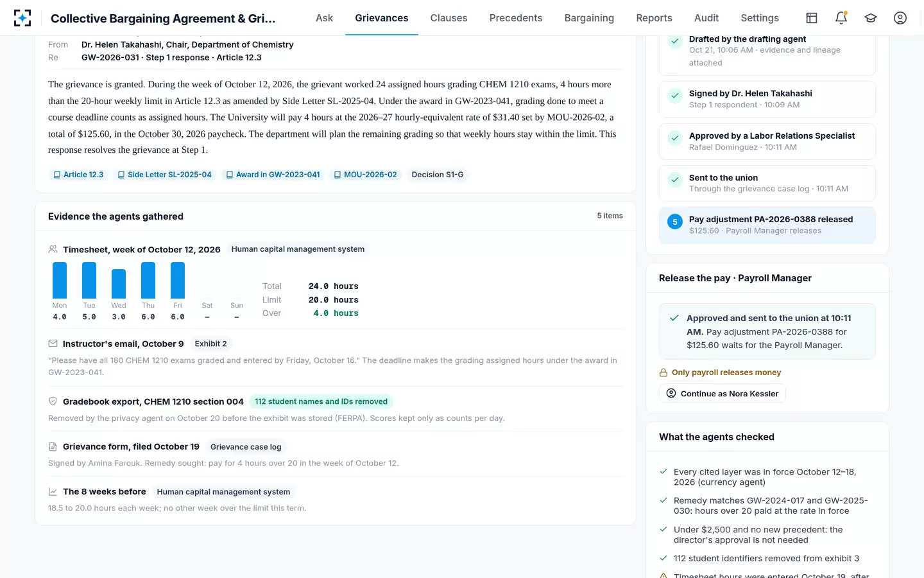The height and width of the screenshot is (578, 924).
Task: Click the check icon on Sent to the union
Action: coord(675,180)
